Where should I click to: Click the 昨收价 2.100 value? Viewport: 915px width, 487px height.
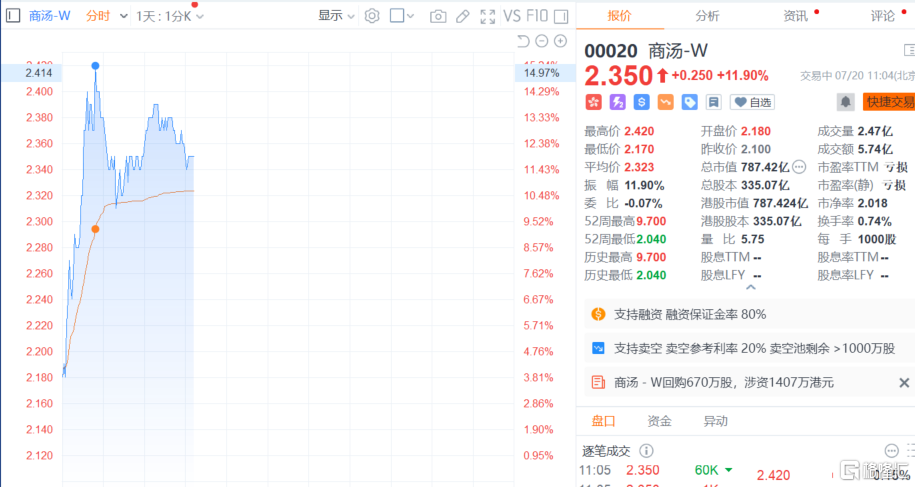[756, 149]
